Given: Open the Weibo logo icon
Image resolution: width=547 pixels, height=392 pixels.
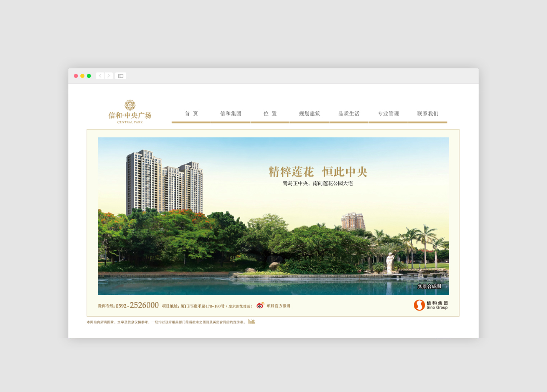Looking at the screenshot, I should pyautogui.click(x=260, y=305).
